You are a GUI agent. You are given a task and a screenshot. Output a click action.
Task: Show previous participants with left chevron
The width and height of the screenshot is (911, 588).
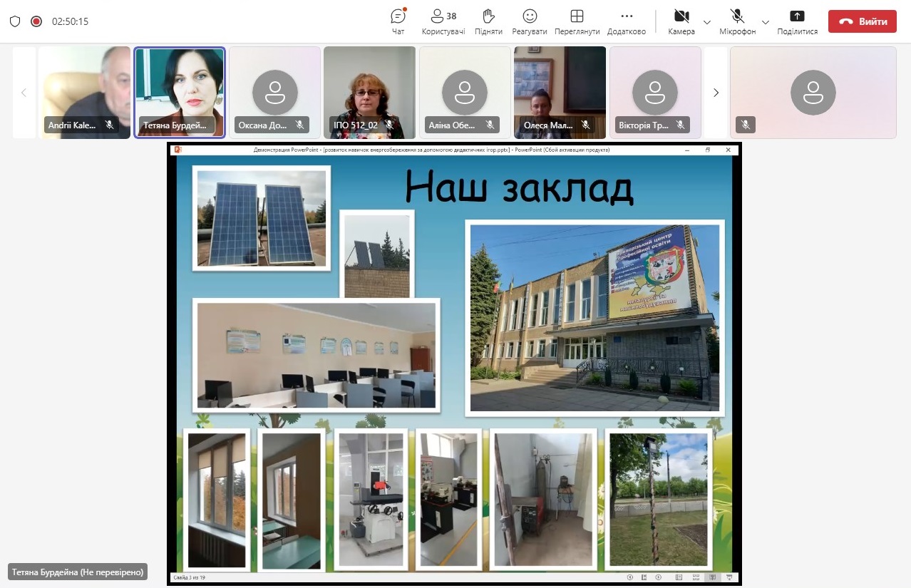[24, 93]
